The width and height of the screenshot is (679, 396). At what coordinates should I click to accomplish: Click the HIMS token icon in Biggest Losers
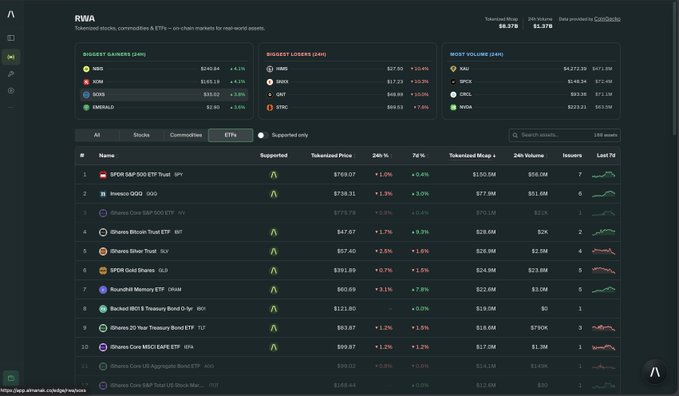coord(270,68)
